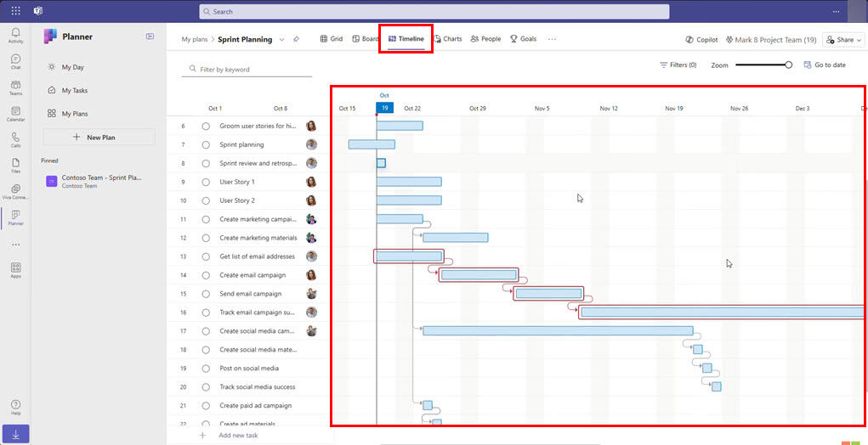
Task: Open pinned Contoso Team - Sprint Plan
Action: point(99,182)
